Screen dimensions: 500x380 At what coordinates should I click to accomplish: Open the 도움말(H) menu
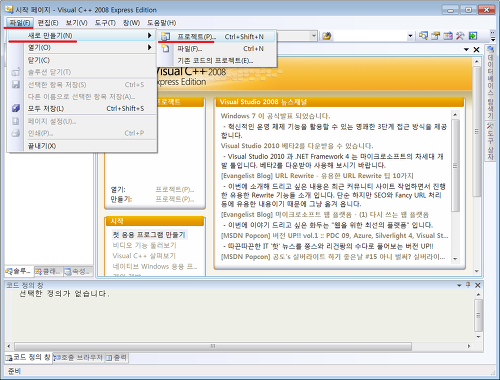pos(162,23)
